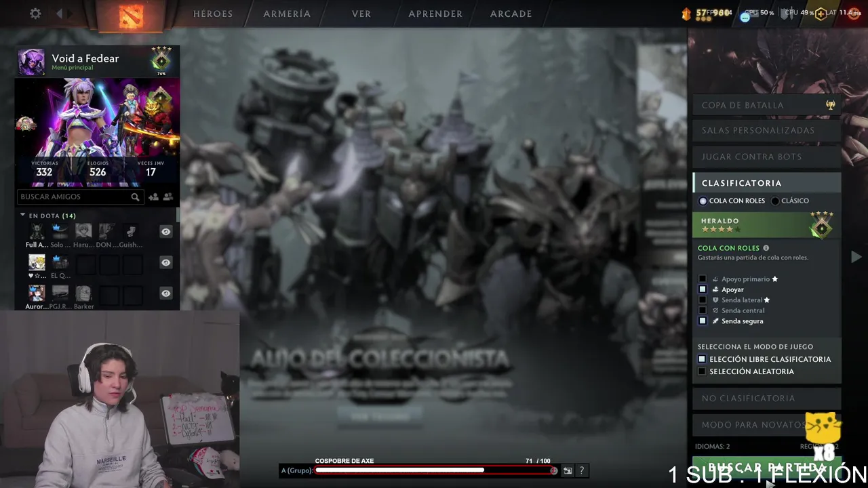This screenshot has height=488, width=868.
Task: Click the Herald medal in ranked panel
Action: coord(822,225)
